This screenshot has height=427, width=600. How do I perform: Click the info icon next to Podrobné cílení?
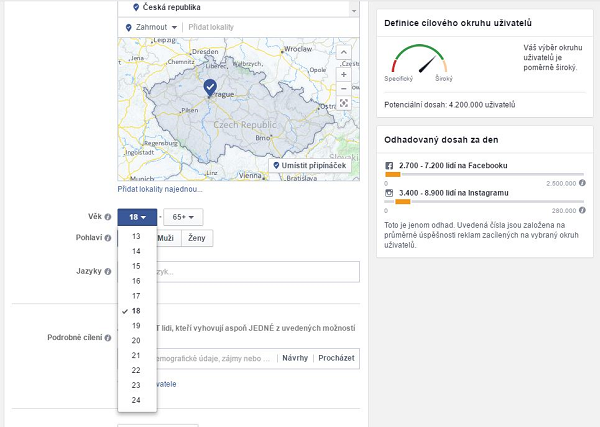pos(108,338)
